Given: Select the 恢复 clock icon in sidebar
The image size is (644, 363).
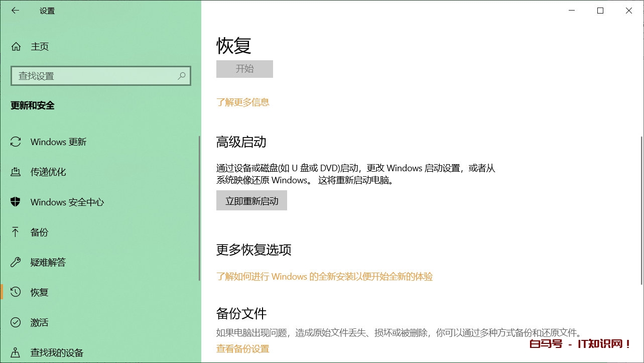Looking at the screenshot, I should click(x=16, y=293).
